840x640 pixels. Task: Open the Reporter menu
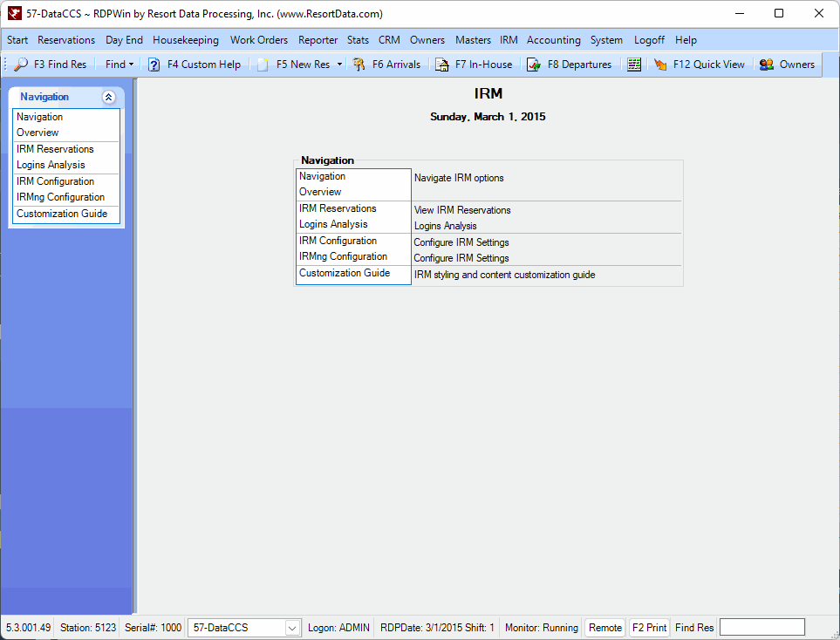coord(318,40)
